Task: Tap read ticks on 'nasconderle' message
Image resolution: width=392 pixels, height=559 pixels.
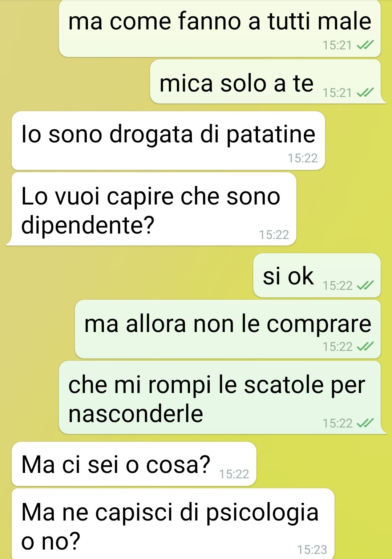Action: [365, 423]
